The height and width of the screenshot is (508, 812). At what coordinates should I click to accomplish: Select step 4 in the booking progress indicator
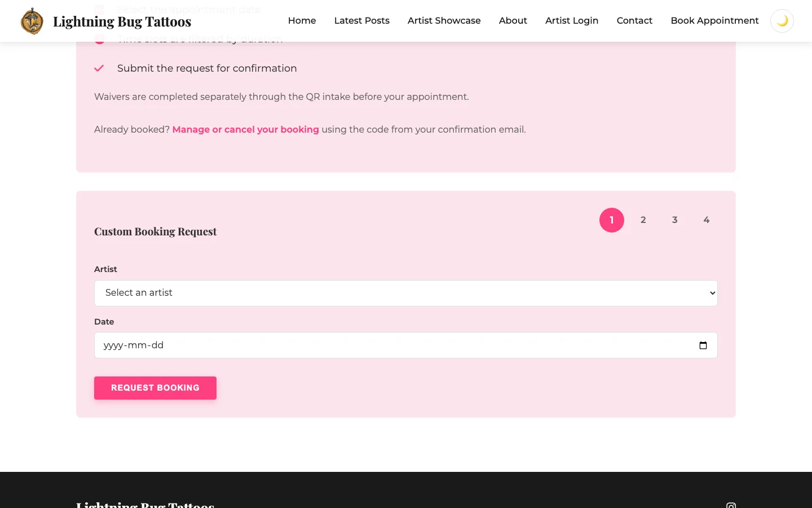[707, 220]
